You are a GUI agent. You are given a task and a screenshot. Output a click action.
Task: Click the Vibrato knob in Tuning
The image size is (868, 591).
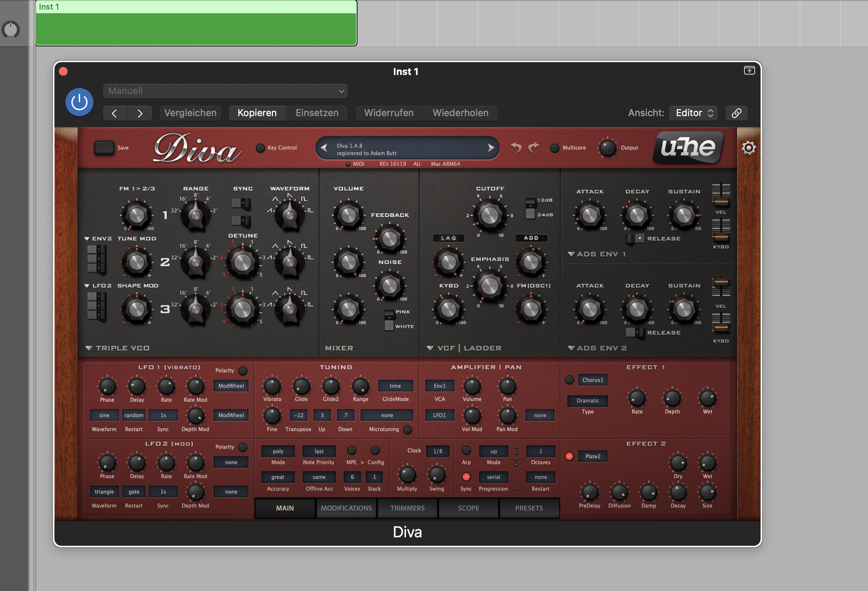pyautogui.click(x=272, y=386)
